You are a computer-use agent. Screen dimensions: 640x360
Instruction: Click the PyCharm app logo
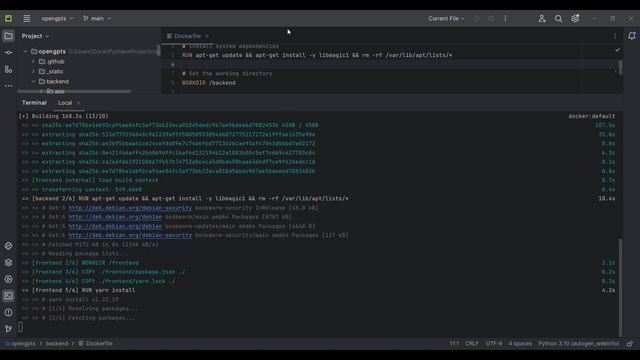[x=8, y=18]
